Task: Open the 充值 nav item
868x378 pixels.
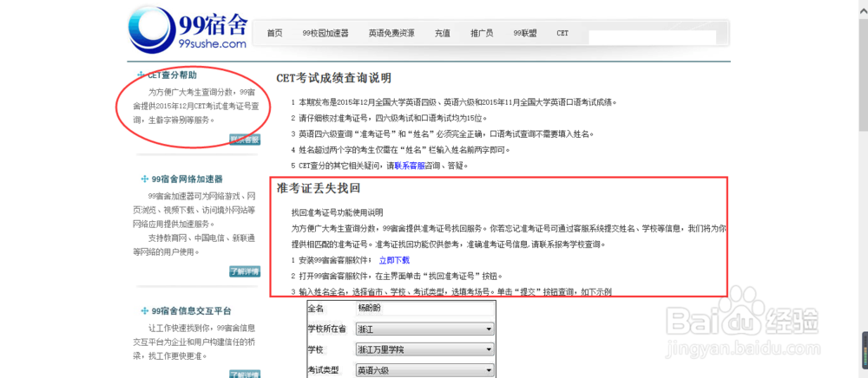Action: (443, 33)
